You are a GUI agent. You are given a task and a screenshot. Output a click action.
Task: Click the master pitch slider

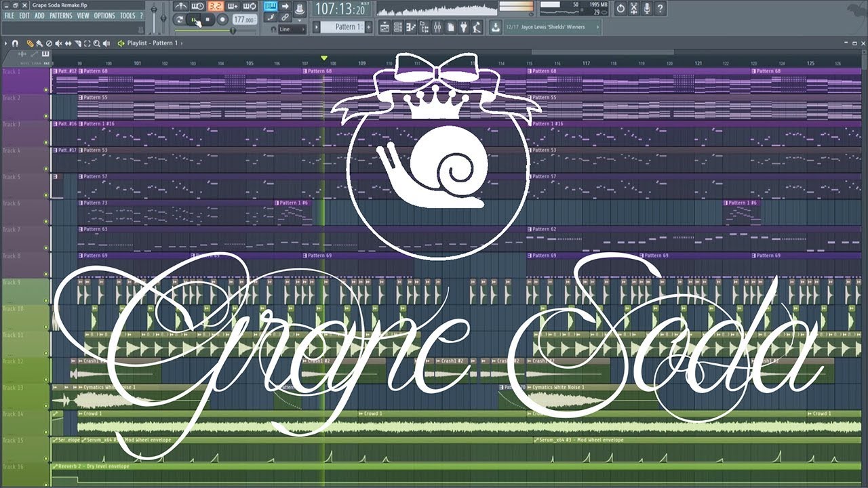click(x=163, y=17)
